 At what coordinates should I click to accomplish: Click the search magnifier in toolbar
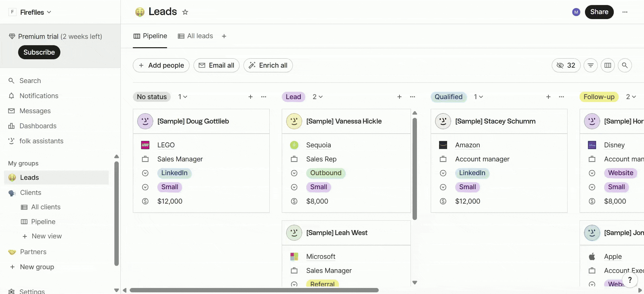pyautogui.click(x=625, y=65)
